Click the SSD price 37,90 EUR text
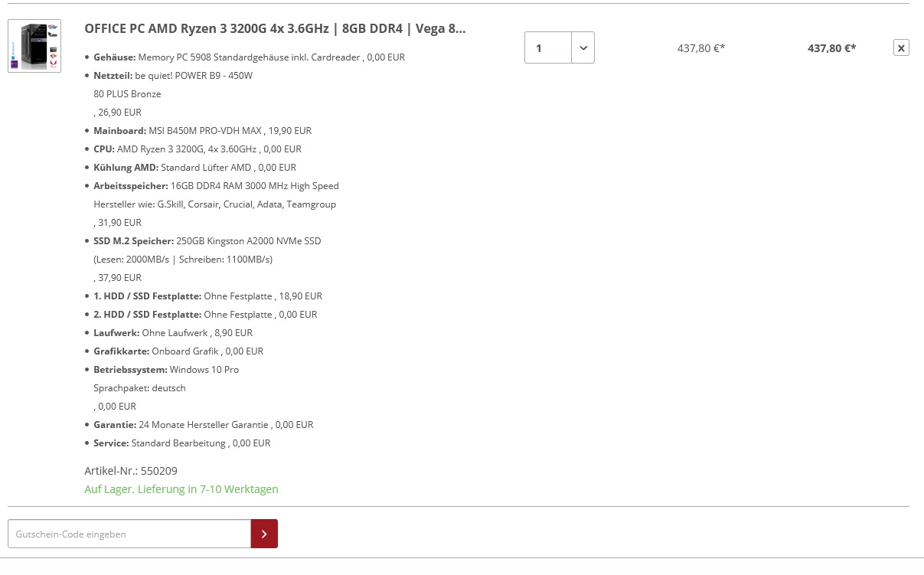 (x=118, y=278)
